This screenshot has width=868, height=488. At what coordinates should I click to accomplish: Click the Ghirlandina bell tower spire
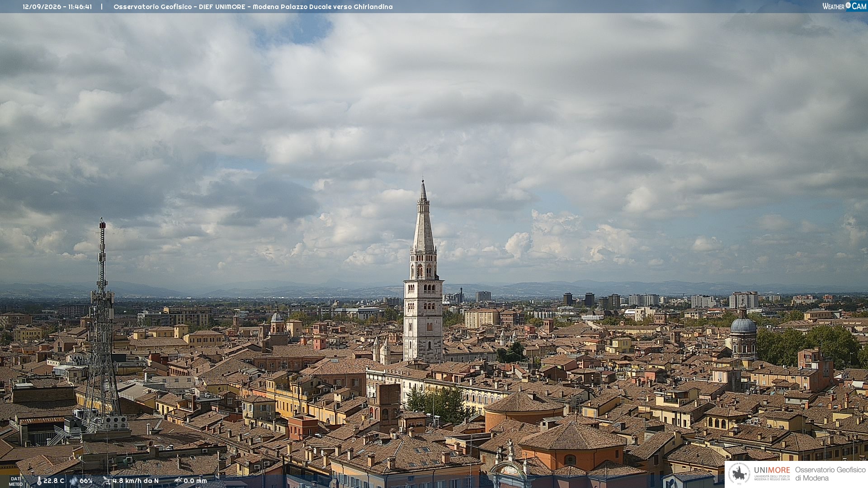[x=423, y=217]
